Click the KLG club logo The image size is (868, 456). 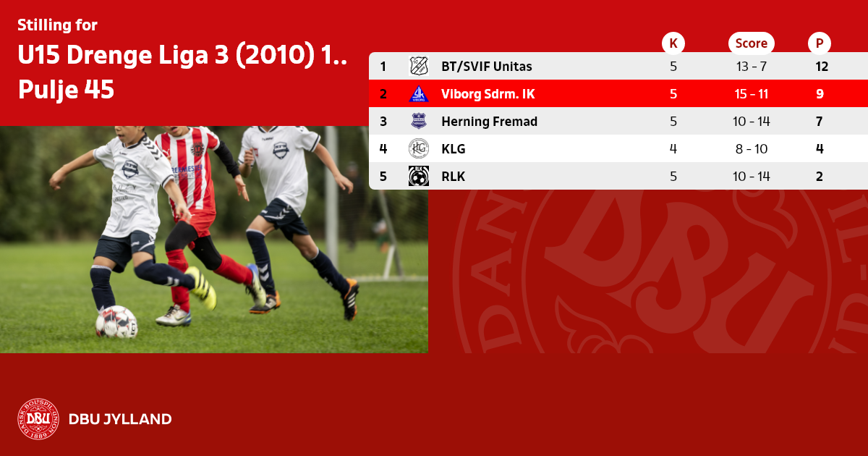coord(419,149)
